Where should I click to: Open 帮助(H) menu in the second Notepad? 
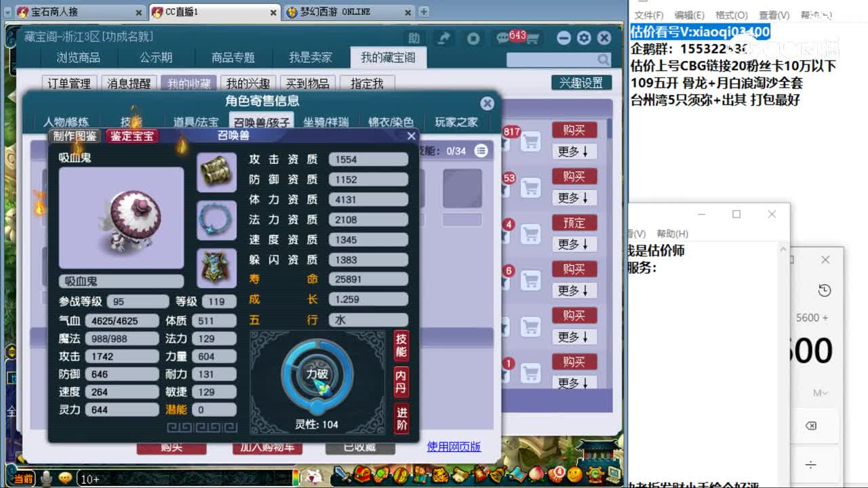[672, 233]
